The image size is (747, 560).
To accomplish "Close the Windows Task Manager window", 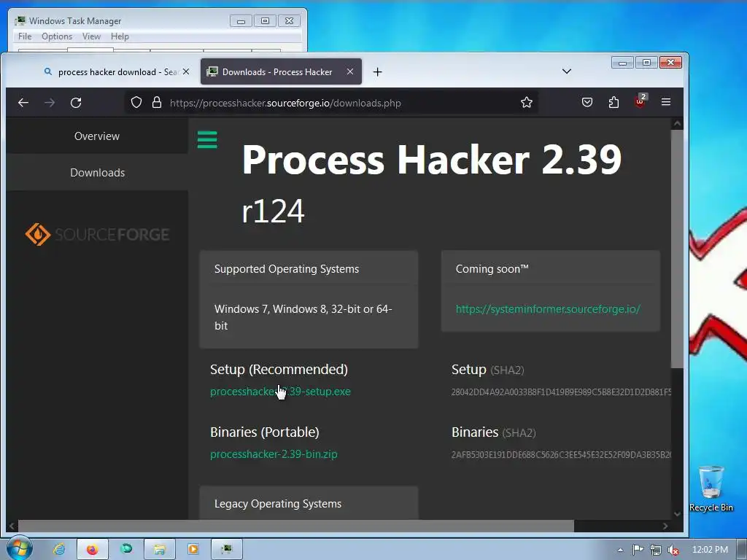I will [289, 21].
